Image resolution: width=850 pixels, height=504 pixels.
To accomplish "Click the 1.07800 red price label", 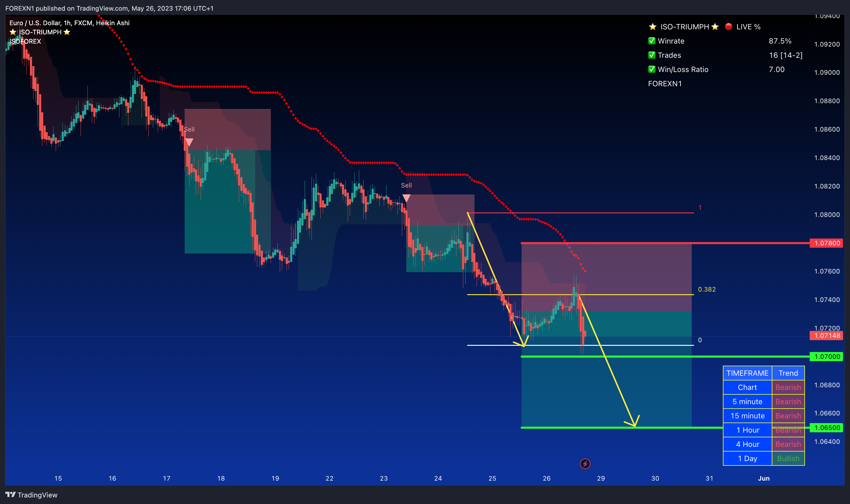I will tap(826, 243).
